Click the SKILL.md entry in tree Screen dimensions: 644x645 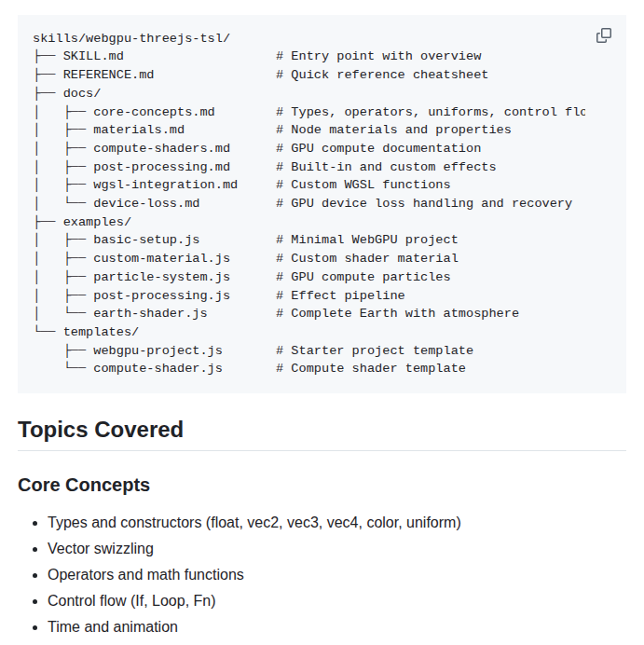pos(93,56)
